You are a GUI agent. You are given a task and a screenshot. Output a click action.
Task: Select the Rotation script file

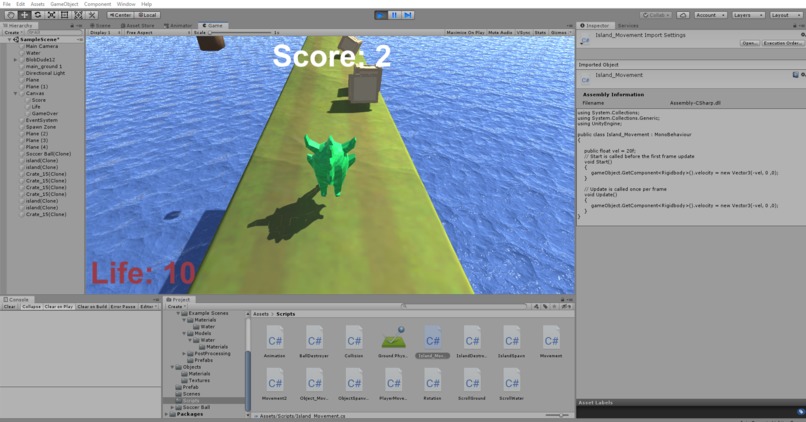pos(432,384)
